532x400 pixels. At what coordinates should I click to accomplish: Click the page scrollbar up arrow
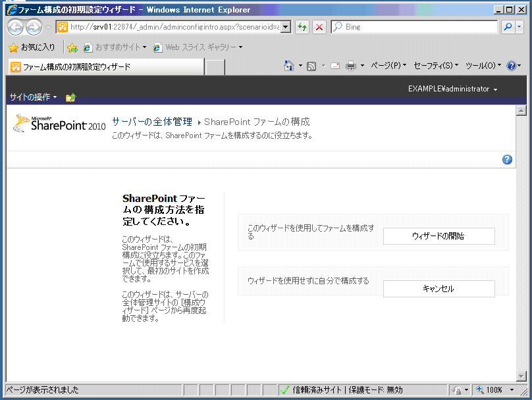[521, 111]
